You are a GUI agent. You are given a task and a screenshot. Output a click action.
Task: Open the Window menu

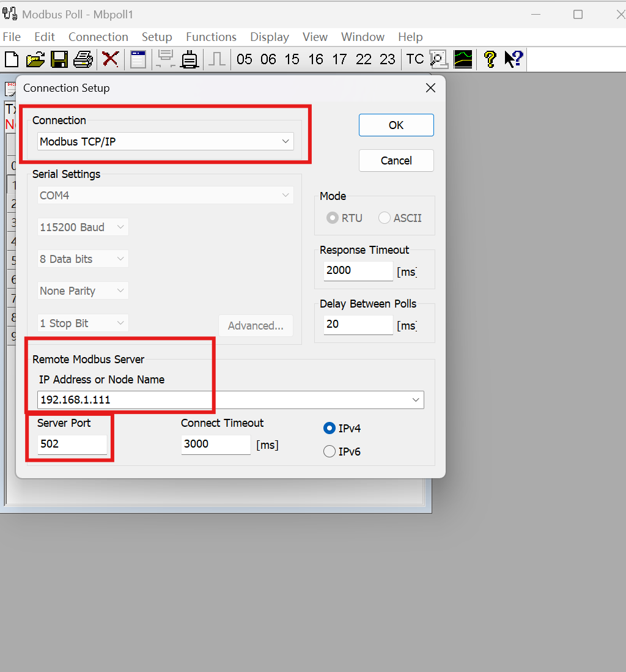363,37
